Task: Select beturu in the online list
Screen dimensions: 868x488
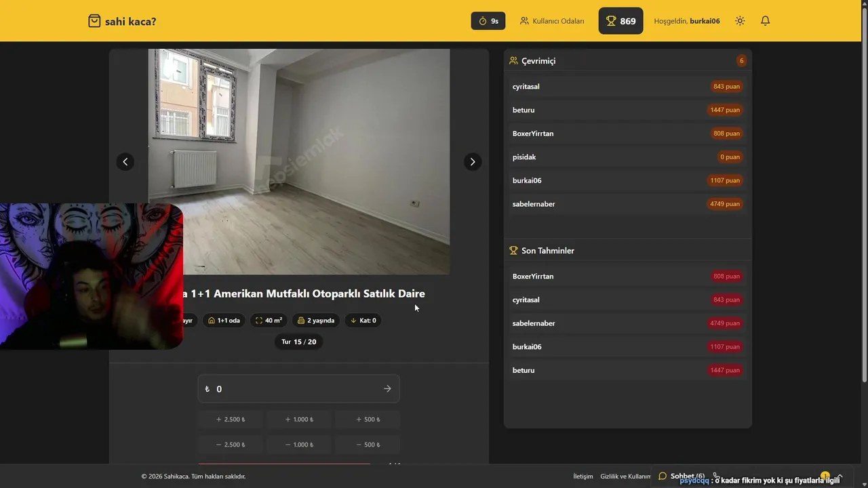Action: [628, 110]
